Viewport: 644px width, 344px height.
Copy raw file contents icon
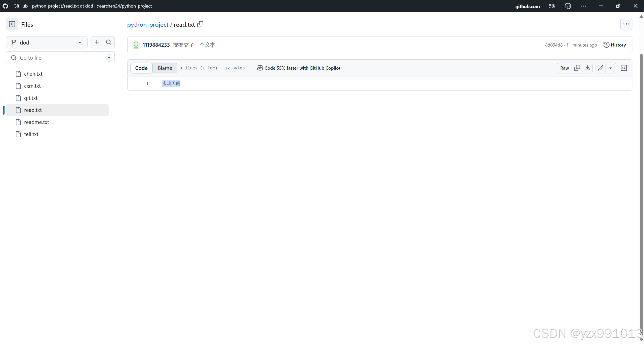[x=577, y=68]
